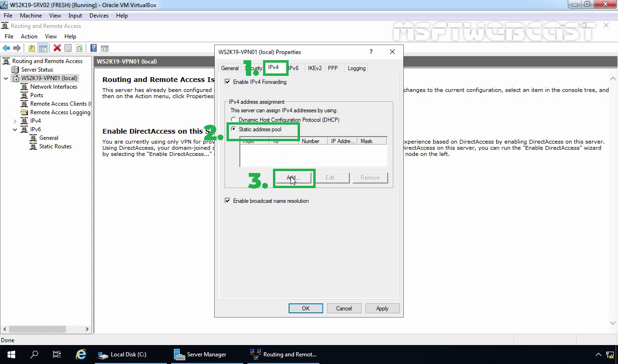Image resolution: width=618 pixels, height=364 pixels.
Task: Select the IPv6 node in the tree
Action: click(36, 129)
